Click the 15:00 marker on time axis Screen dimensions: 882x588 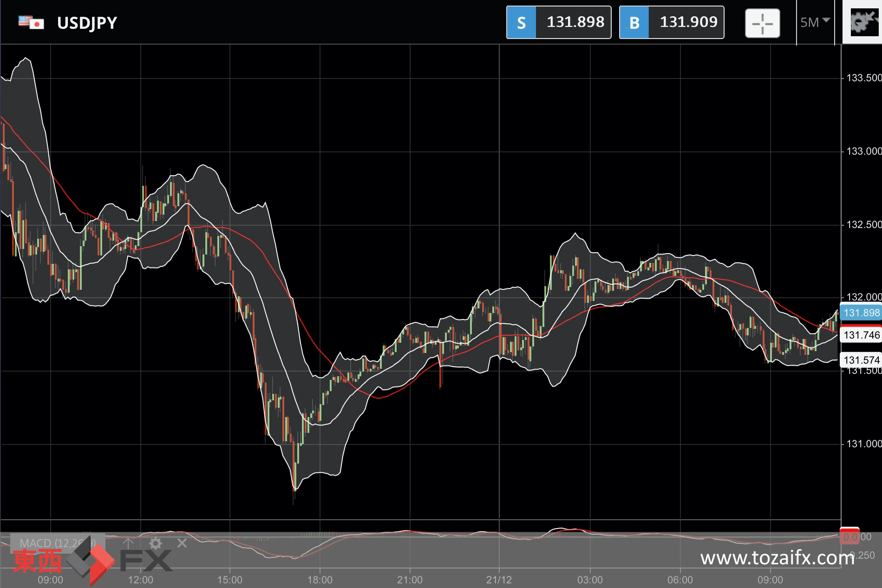point(230,580)
